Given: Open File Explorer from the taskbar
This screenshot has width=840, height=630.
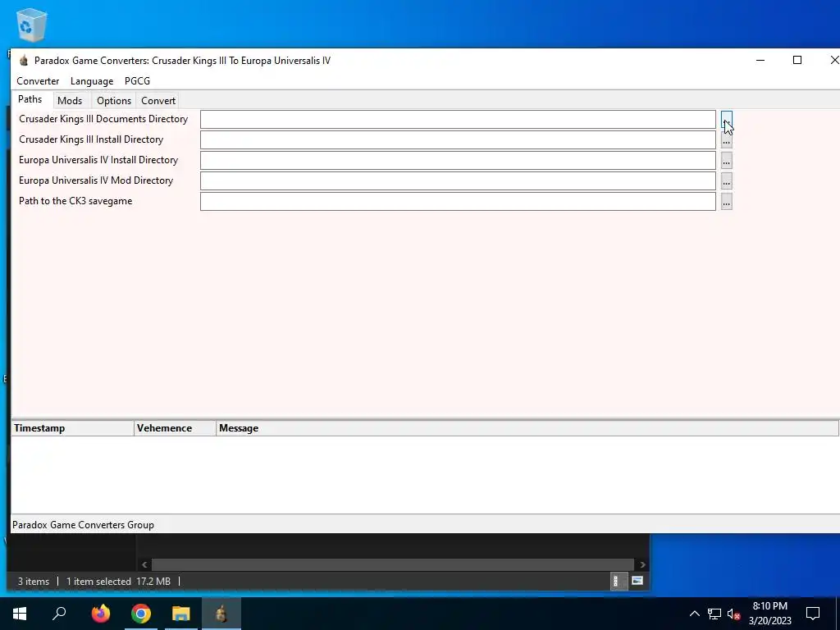Looking at the screenshot, I should tap(181, 614).
